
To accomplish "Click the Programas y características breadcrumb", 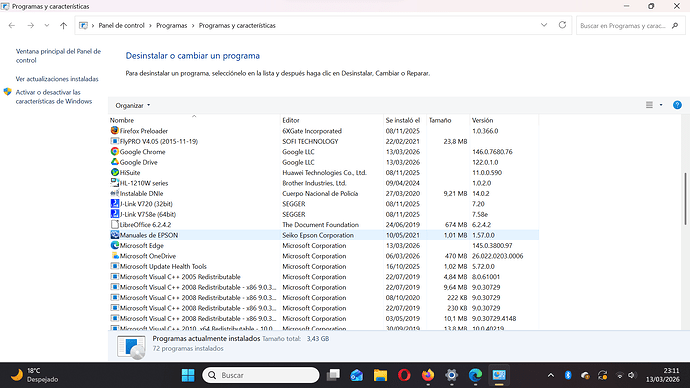I will [237, 26].
